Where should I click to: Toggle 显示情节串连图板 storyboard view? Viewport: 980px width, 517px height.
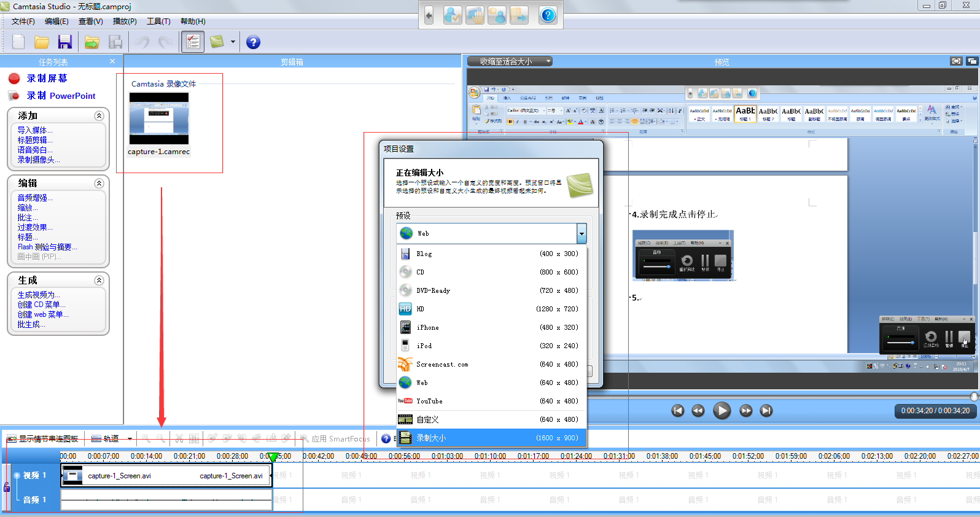[43, 438]
